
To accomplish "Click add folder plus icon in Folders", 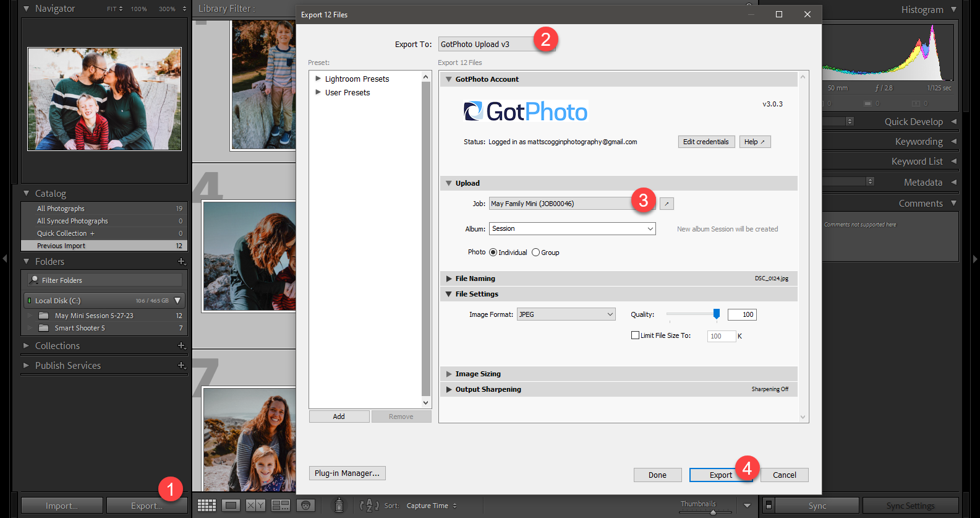I will pyautogui.click(x=182, y=262).
